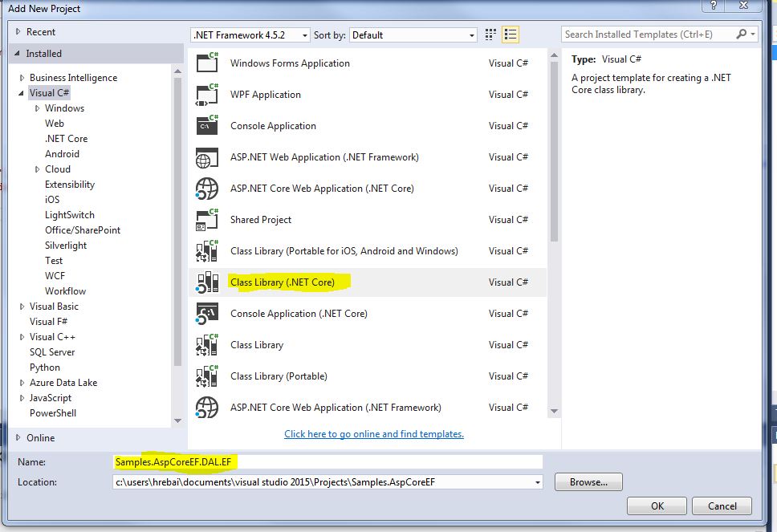Select the Office/SharePoint category
777x532 pixels.
click(83, 230)
